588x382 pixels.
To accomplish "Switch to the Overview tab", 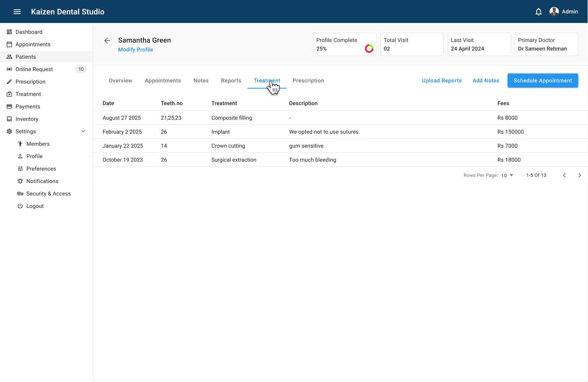I will point(120,80).
